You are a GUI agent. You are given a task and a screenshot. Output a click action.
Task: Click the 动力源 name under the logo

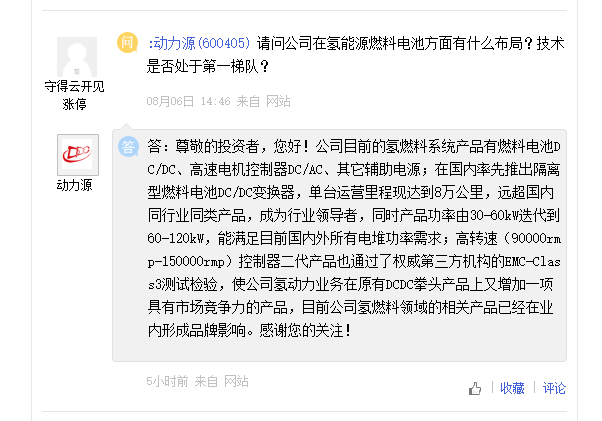(75, 185)
